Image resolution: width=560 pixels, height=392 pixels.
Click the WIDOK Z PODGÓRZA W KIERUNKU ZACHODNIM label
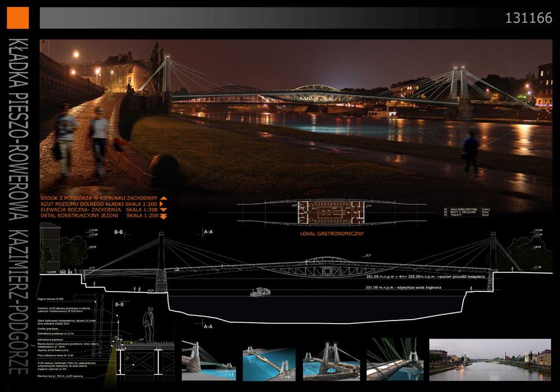tap(99, 198)
